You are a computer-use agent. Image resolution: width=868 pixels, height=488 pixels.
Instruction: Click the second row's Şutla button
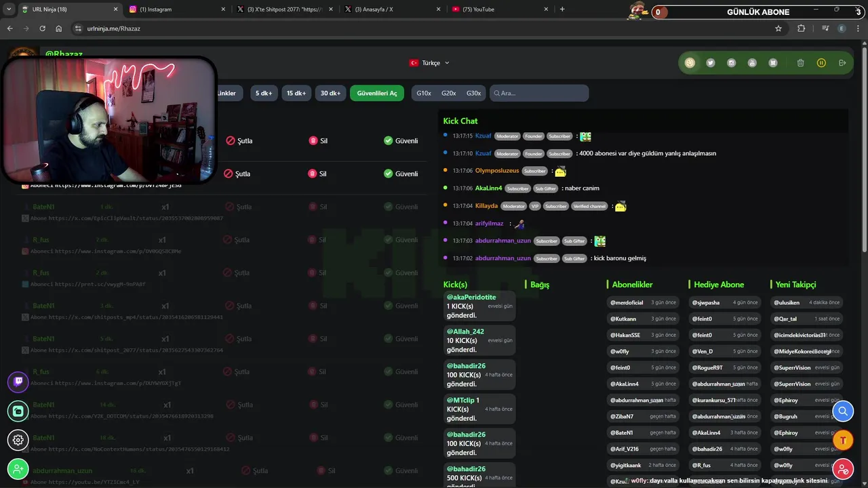point(237,174)
